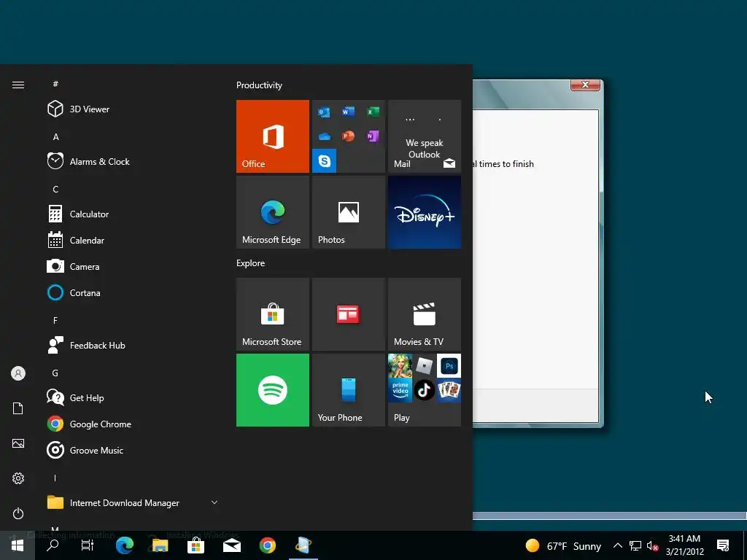Open the Your Phone tile
The image size is (747, 560).
pos(348,390)
